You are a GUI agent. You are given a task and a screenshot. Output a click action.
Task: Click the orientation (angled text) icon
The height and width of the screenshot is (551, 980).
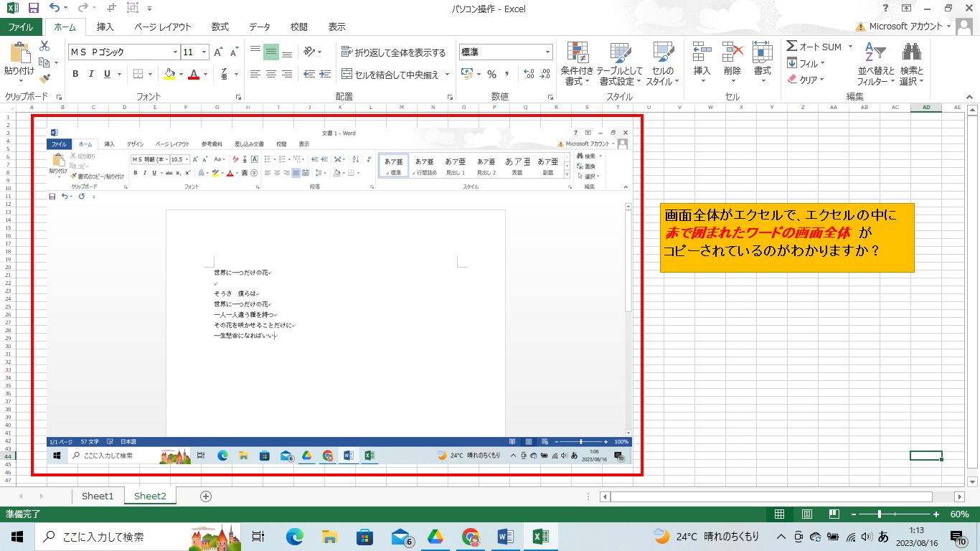(309, 52)
